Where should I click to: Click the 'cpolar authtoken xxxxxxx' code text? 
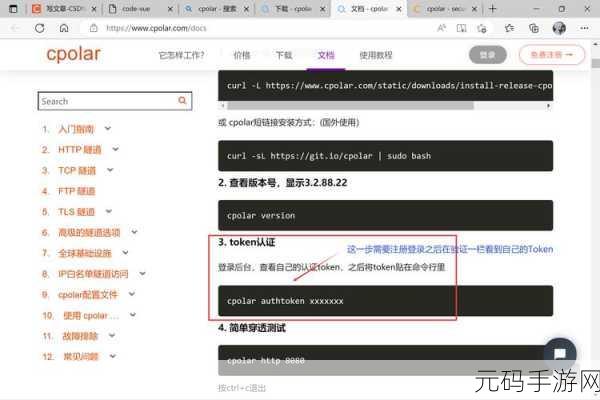coord(285,301)
